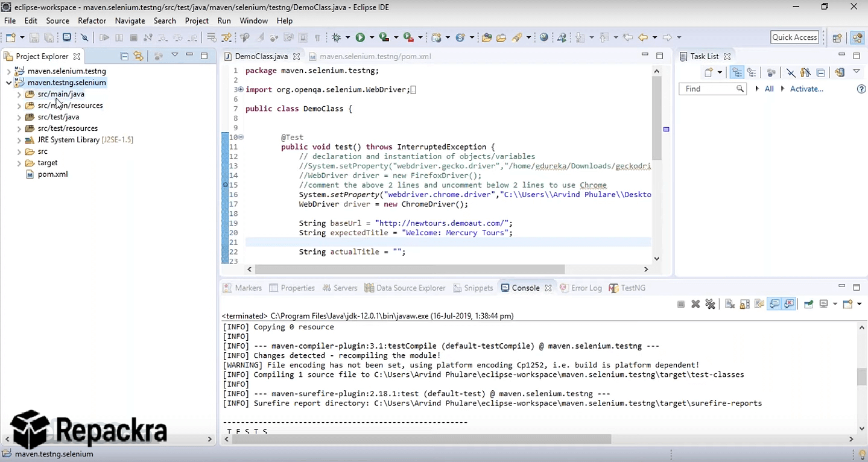This screenshot has width=868, height=462.
Task: Close the DemoClass.java tab
Action: click(x=296, y=56)
